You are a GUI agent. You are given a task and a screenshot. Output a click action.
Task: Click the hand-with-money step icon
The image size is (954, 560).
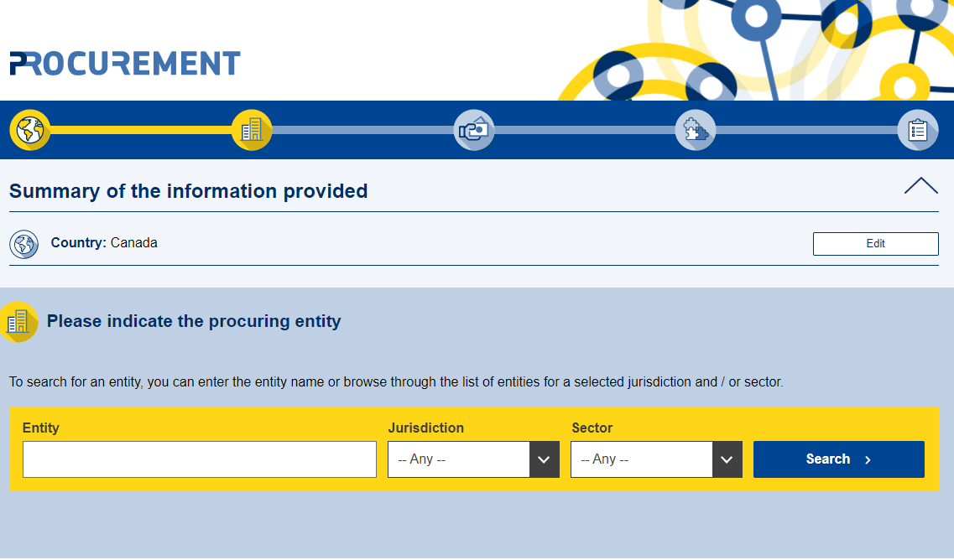coord(474,130)
